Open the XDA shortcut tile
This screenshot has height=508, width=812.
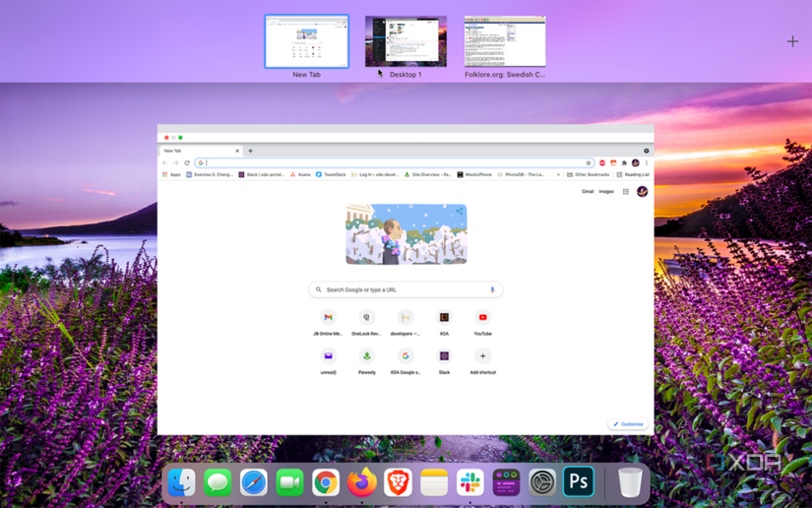coord(444,323)
